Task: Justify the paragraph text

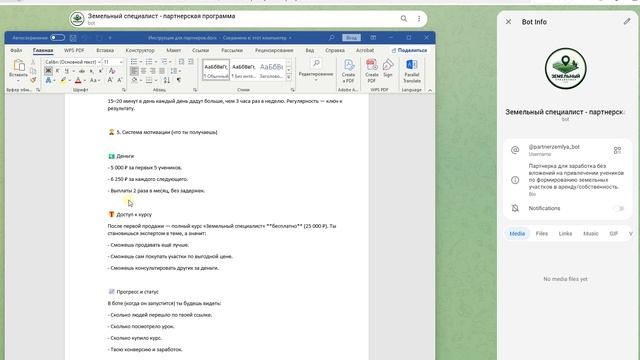Action: click(162, 71)
